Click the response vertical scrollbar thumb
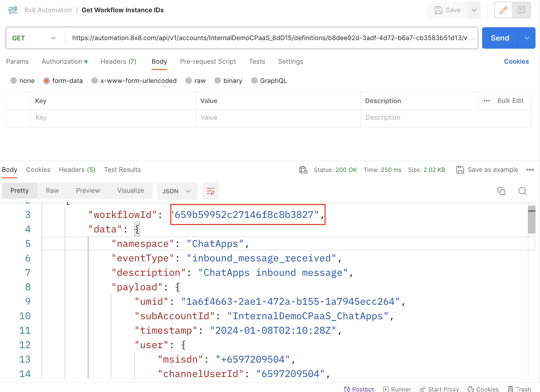Screen dimensions: 540x392 tap(531, 219)
